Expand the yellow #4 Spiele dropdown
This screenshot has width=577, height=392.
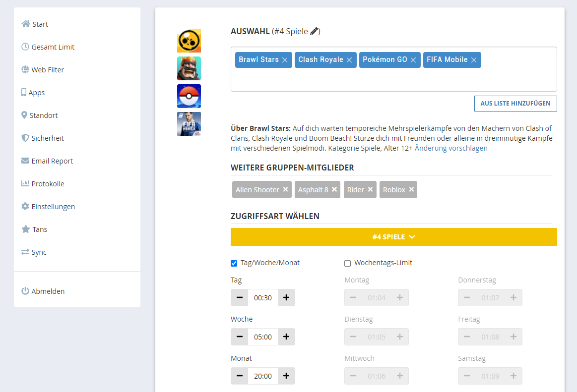pos(394,237)
